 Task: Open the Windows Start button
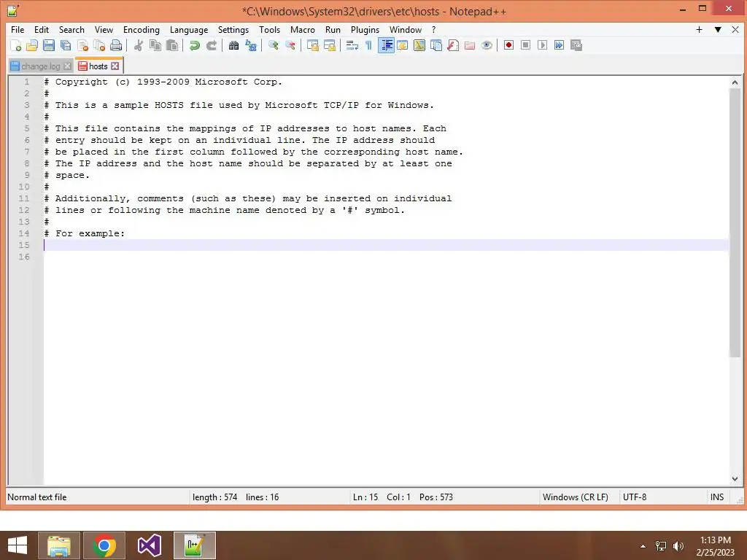click(x=18, y=545)
